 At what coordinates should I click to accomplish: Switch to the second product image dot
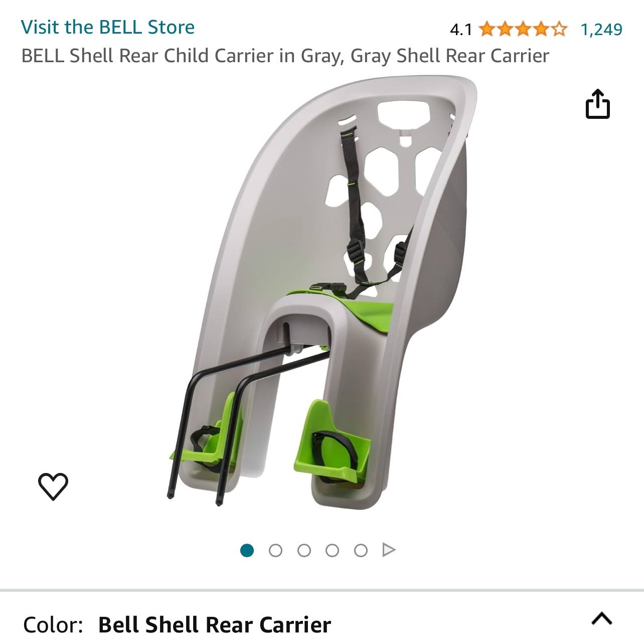[x=275, y=551]
